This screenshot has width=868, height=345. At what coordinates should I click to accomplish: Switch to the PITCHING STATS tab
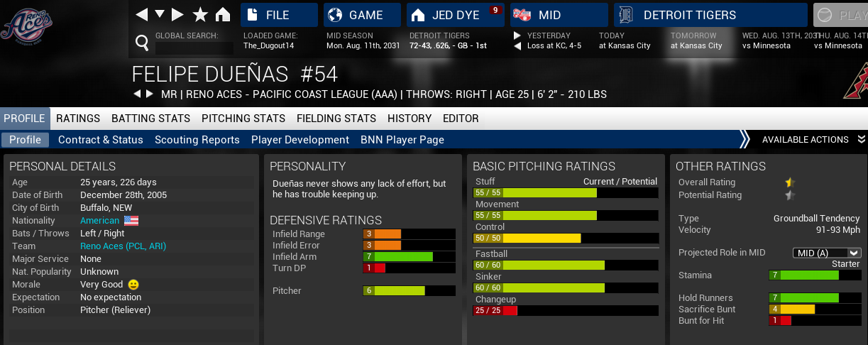tap(243, 119)
